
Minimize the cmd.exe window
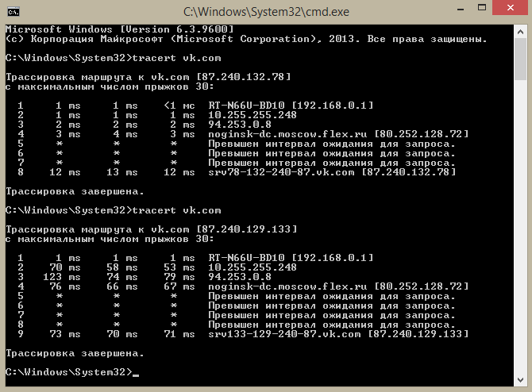pos(461,9)
